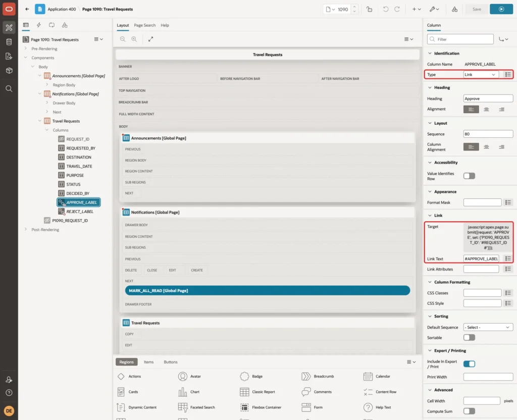Click the search magnifier in left sidebar

tap(9, 88)
